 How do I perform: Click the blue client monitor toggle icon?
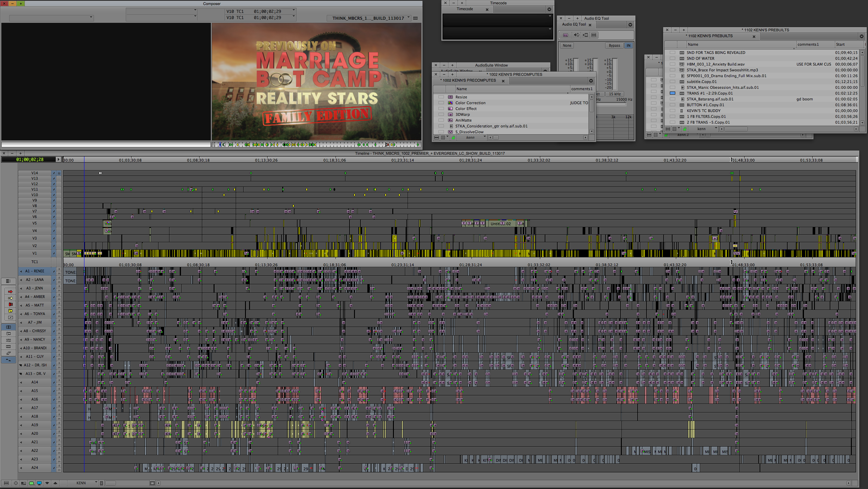[x=39, y=483]
